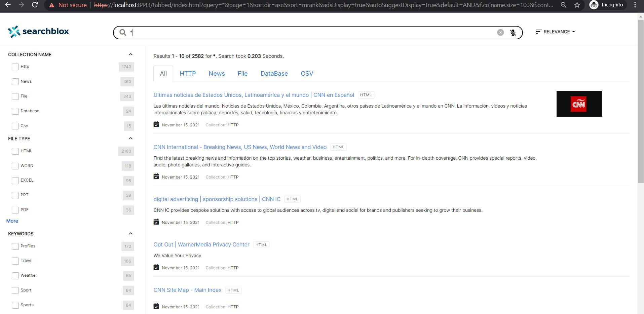The image size is (644, 314).
Task: Check the PDF file type filter
Action: pos(15,210)
